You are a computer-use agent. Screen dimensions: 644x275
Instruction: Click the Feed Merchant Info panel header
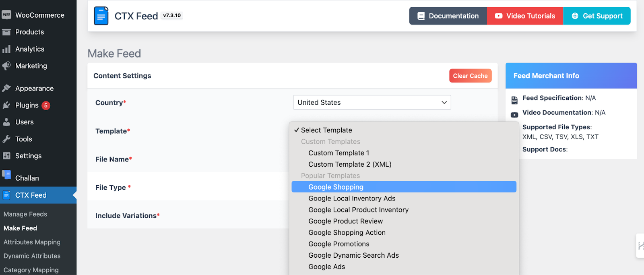(571, 76)
